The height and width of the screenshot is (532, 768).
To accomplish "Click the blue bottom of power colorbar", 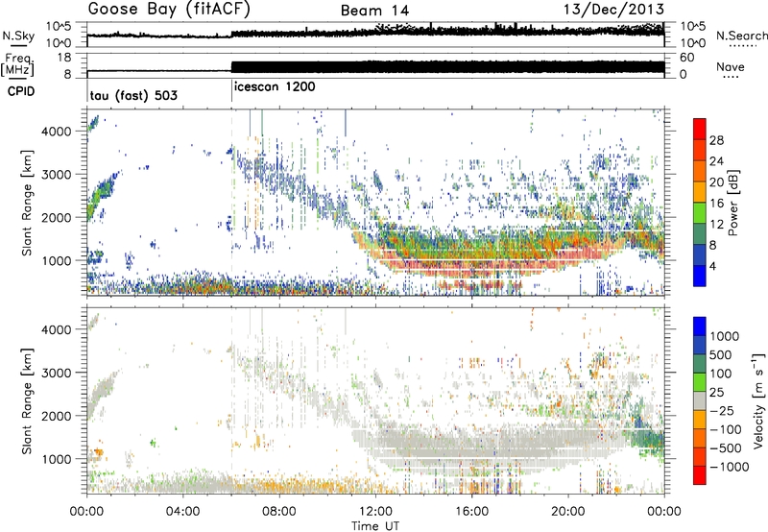I will pyautogui.click(x=700, y=276).
